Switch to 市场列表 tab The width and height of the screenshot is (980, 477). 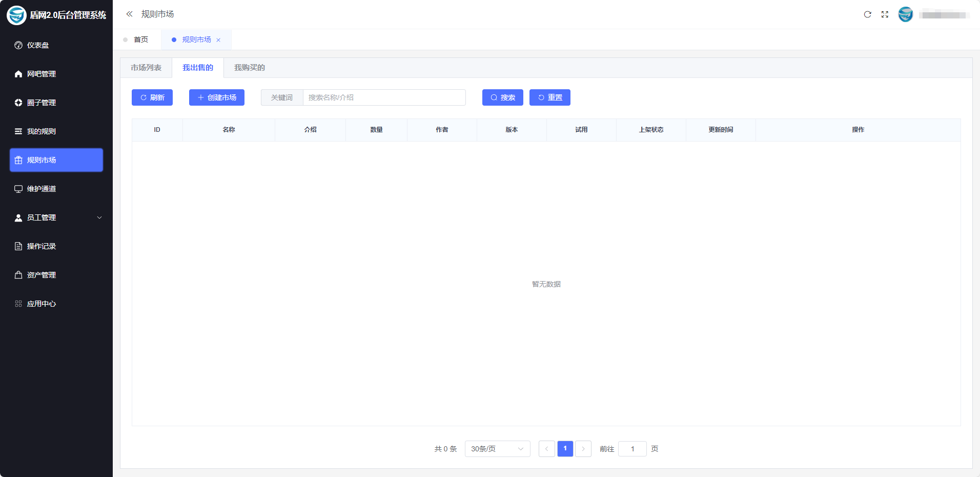(146, 68)
